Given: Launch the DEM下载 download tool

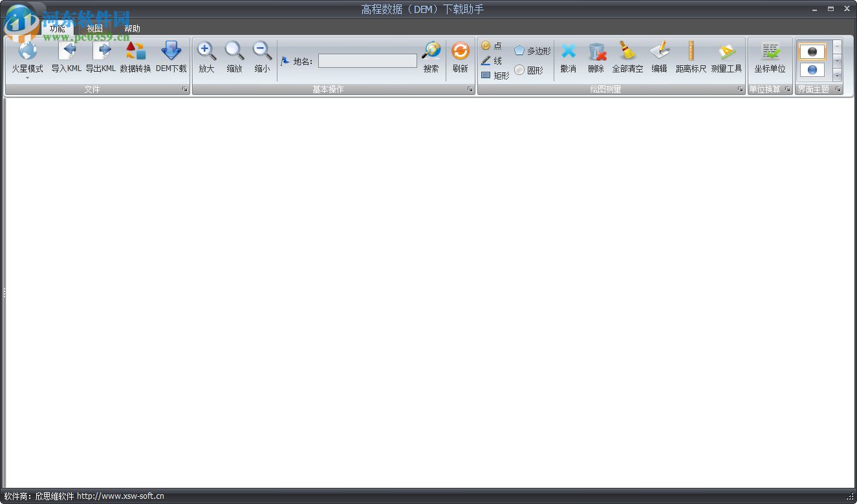Looking at the screenshot, I should pyautogui.click(x=171, y=57).
